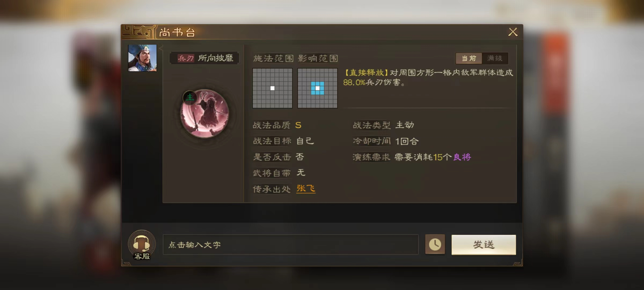This screenshot has height=290, width=644.
Task: Tap the general portrait avatar
Action: click(142, 58)
